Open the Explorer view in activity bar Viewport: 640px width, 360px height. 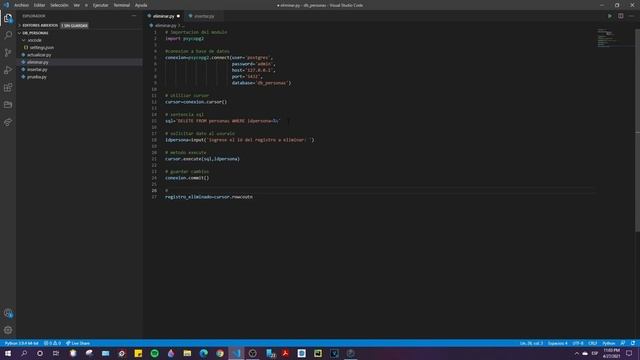click(x=8, y=18)
